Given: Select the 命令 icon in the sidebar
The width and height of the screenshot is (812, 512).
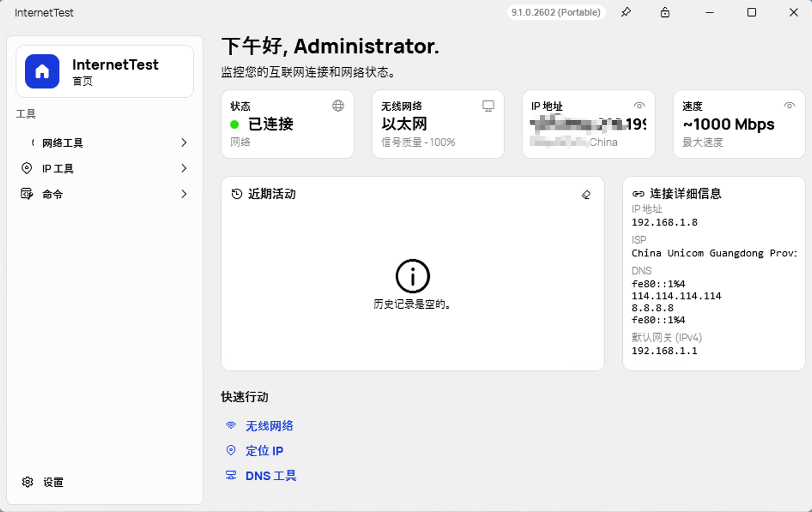Looking at the screenshot, I should pos(27,194).
